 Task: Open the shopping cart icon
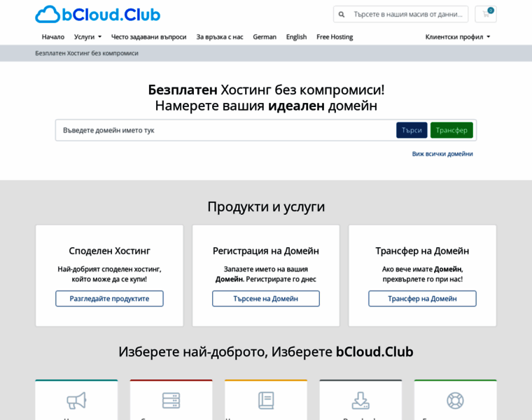pos(486,14)
